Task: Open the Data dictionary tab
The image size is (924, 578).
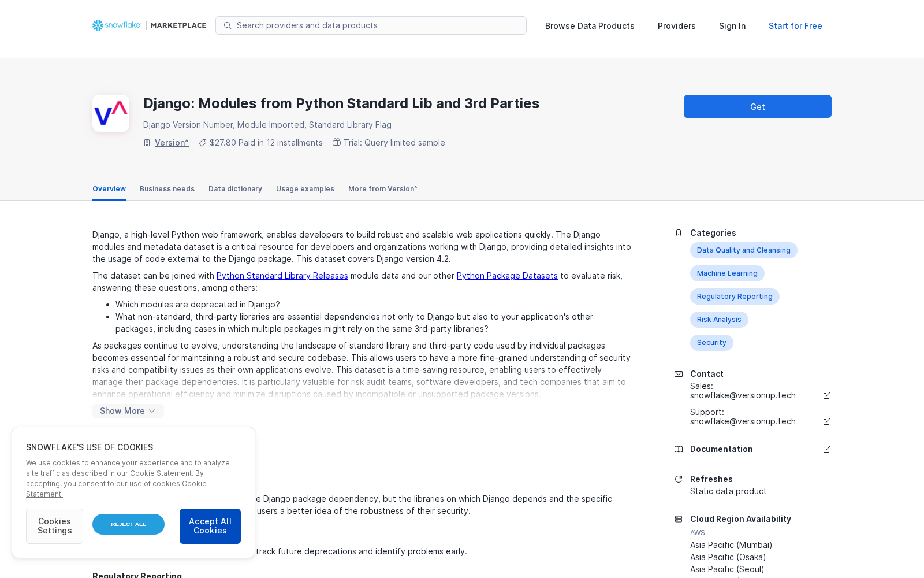Action: click(235, 189)
